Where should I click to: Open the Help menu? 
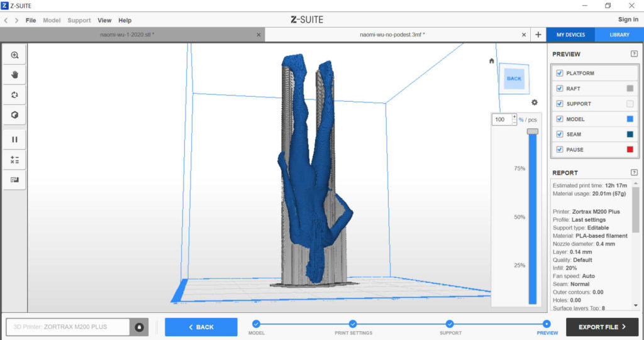[125, 20]
